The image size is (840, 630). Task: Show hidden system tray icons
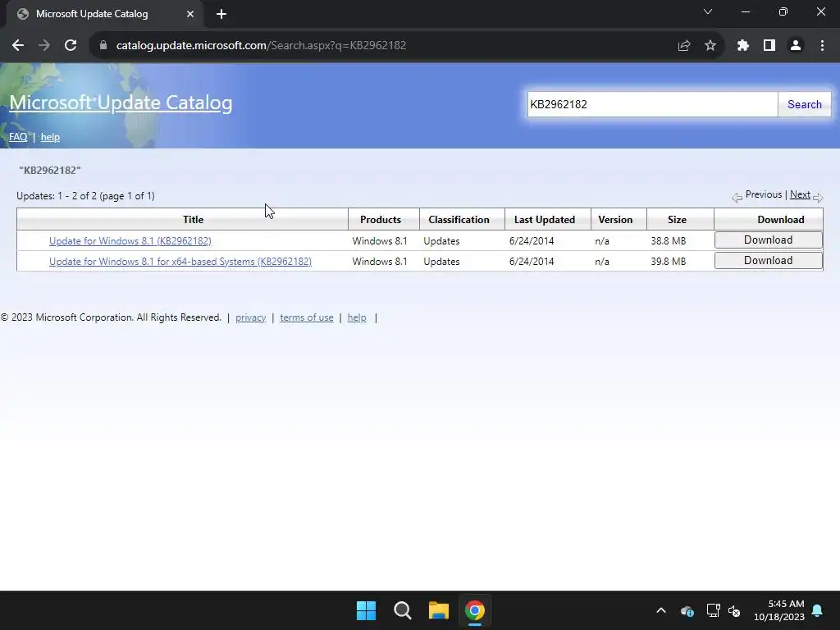pyautogui.click(x=661, y=610)
